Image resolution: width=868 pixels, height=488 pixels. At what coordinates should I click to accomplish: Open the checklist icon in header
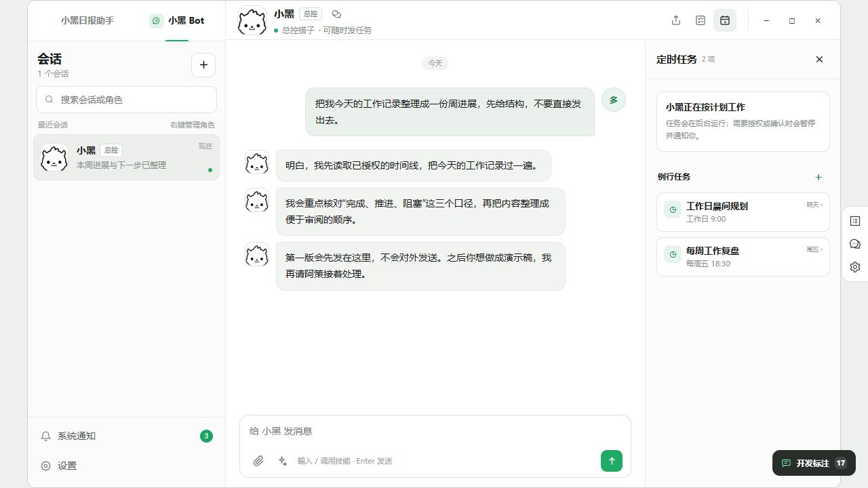pos(701,20)
